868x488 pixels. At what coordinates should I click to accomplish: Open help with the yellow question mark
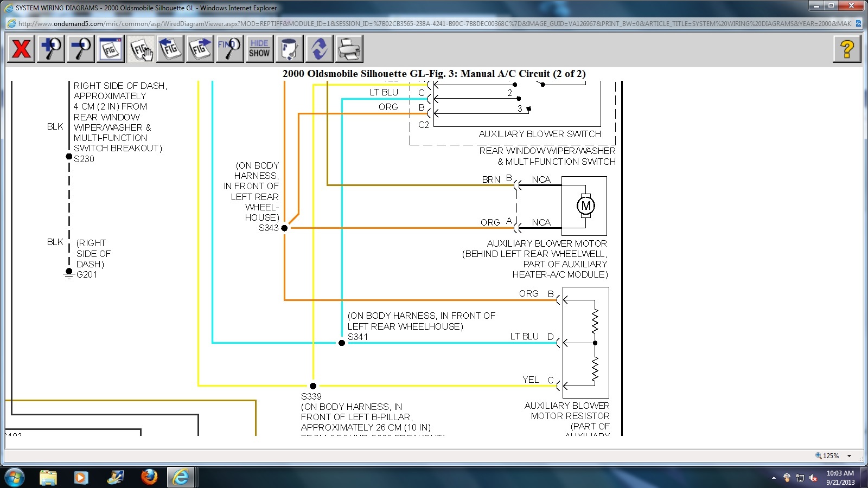847,49
